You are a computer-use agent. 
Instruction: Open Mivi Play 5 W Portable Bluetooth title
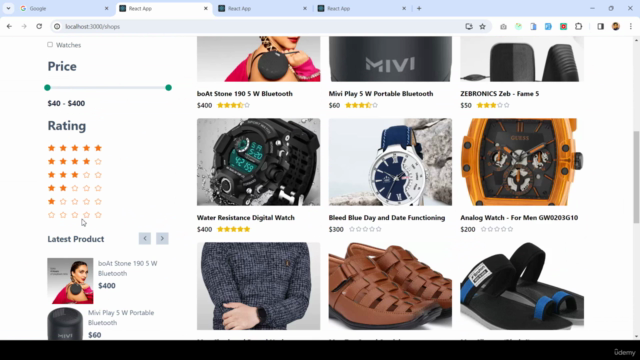click(381, 93)
